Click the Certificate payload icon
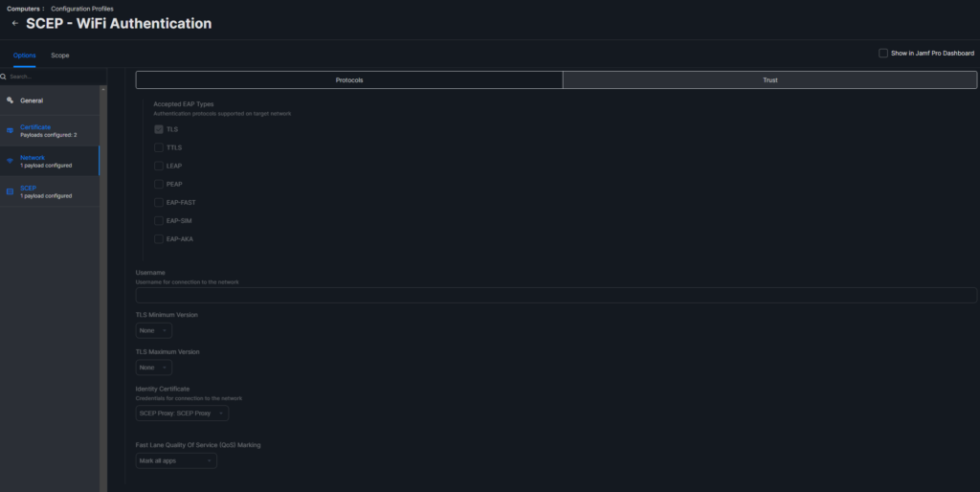This screenshot has width=980, height=492. (x=10, y=131)
